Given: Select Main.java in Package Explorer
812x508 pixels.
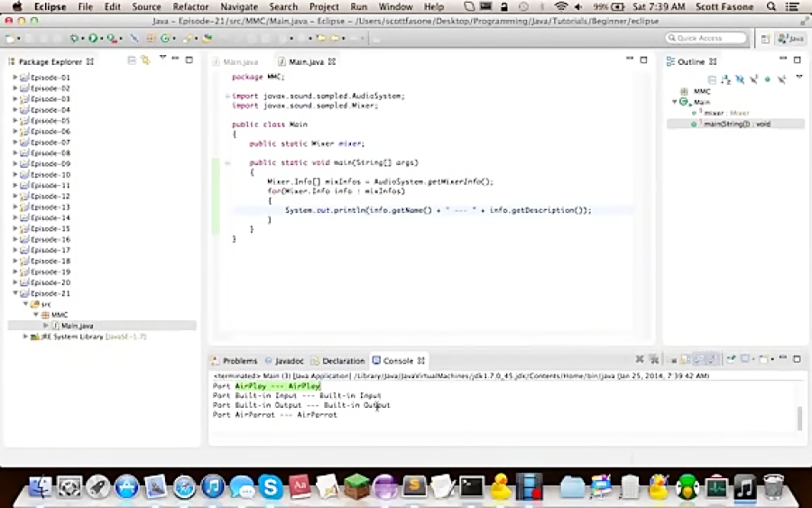Looking at the screenshot, I should pyautogui.click(x=77, y=326).
